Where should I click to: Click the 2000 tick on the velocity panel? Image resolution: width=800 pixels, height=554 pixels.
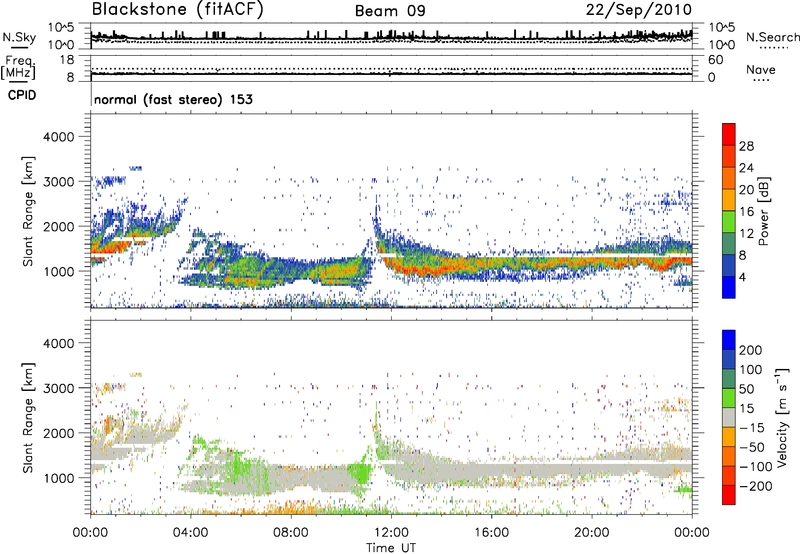tap(58, 433)
